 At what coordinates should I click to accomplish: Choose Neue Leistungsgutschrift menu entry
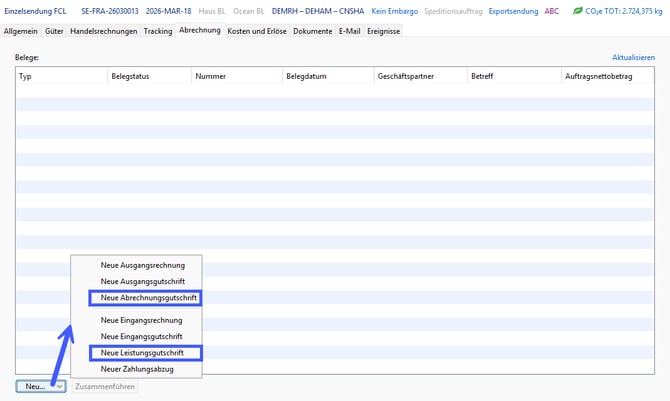(x=144, y=352)
